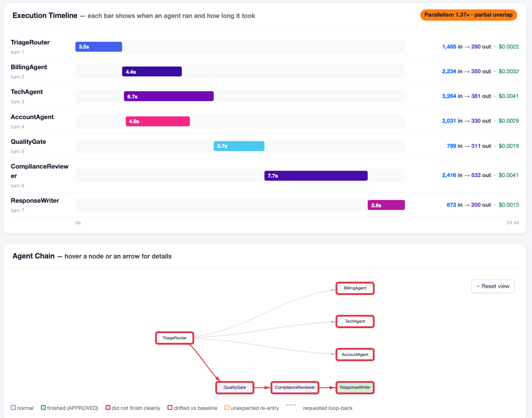Click the $0.0013 cost for ResponseWriter
Screen dimensions: 532x418
509,205
